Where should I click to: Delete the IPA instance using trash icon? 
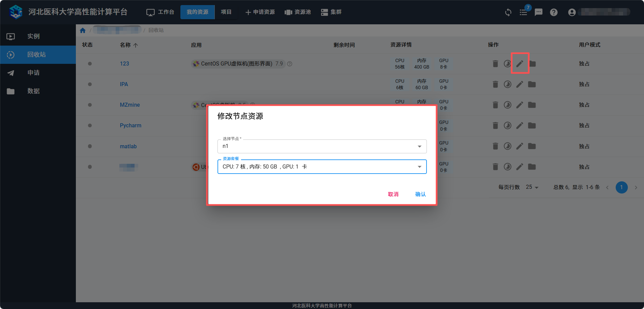point(495,84)
